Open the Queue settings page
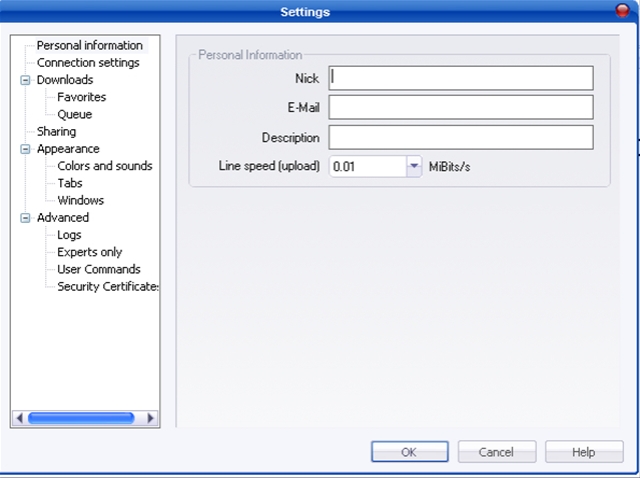The image size is (640, 478). click(74, 114)
